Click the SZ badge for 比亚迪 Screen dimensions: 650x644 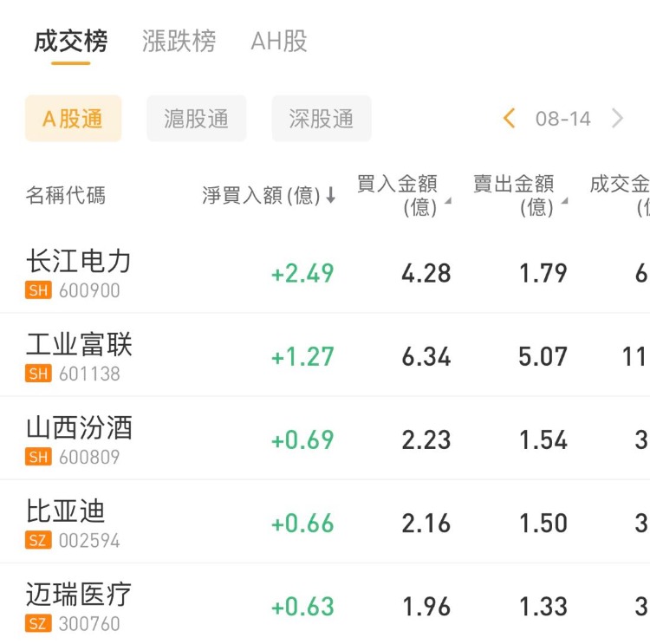click(x=38, y=541)
